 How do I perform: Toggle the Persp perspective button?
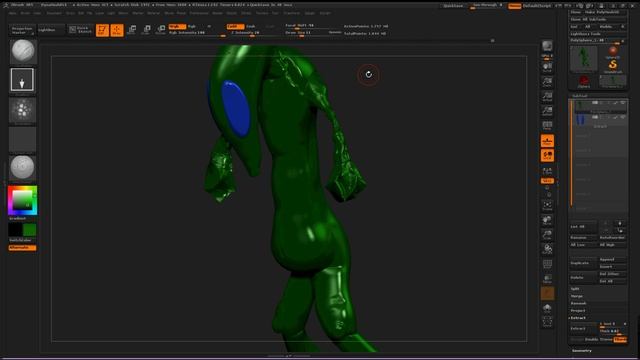[547, 126]
